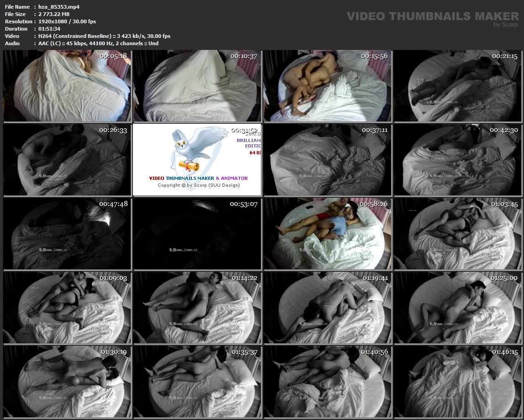
Task: Select the thumbnail stamped 00:10:37
Action: (x=197, y=86)
